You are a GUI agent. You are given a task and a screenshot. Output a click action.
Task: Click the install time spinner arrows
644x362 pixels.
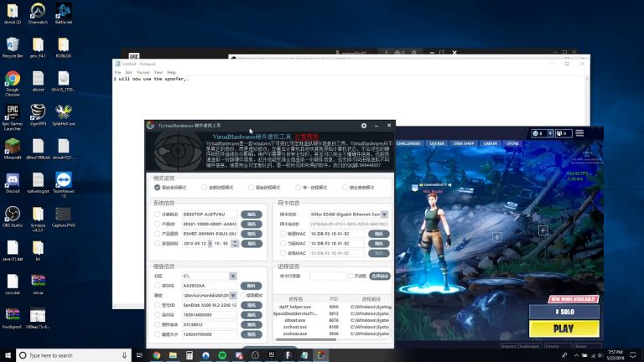235,243
